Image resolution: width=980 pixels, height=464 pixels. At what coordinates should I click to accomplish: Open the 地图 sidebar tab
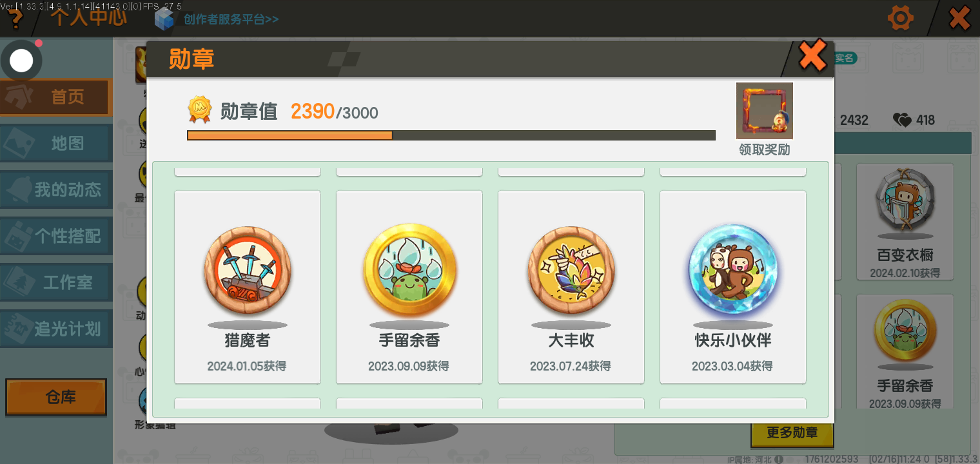[56, 143]
